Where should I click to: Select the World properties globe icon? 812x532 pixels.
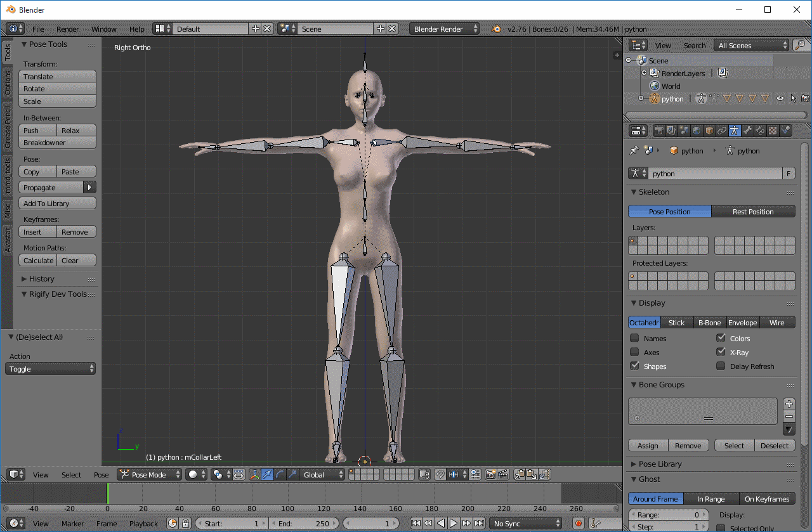697,131
